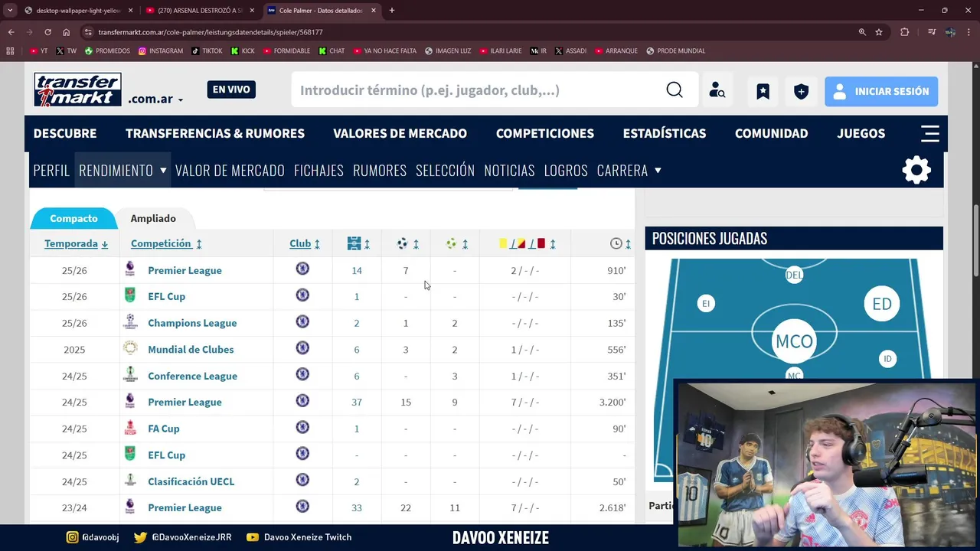Open COMPETICIONES menu

(x=545, y=133)
